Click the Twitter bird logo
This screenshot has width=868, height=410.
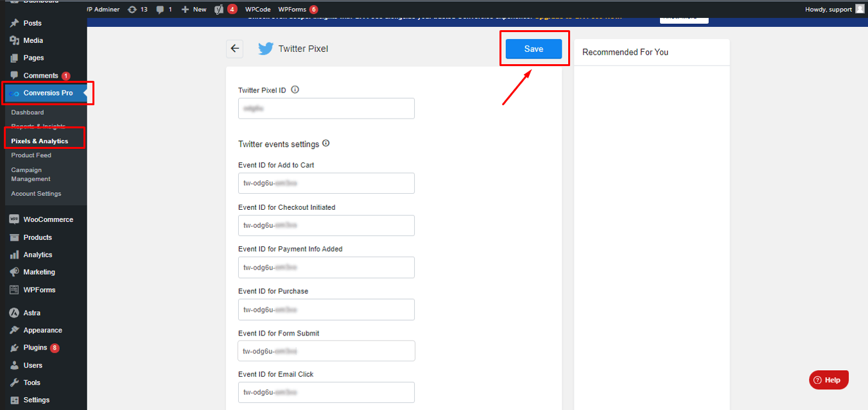point(266,49)
